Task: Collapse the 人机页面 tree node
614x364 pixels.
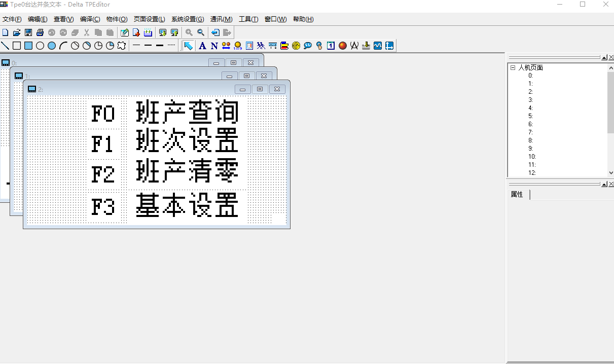Action: pyautogui.click(x=513, y=67)
